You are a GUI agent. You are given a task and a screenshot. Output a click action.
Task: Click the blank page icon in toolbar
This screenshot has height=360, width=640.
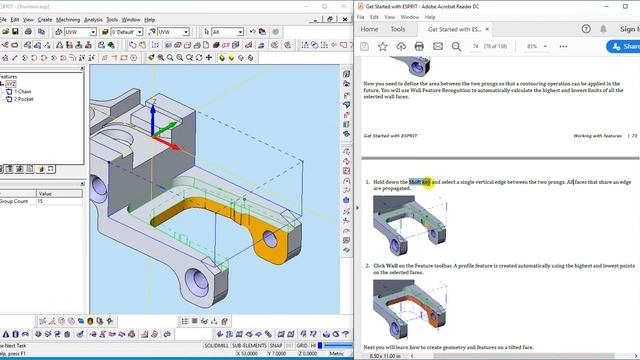(x=206, y=45)
